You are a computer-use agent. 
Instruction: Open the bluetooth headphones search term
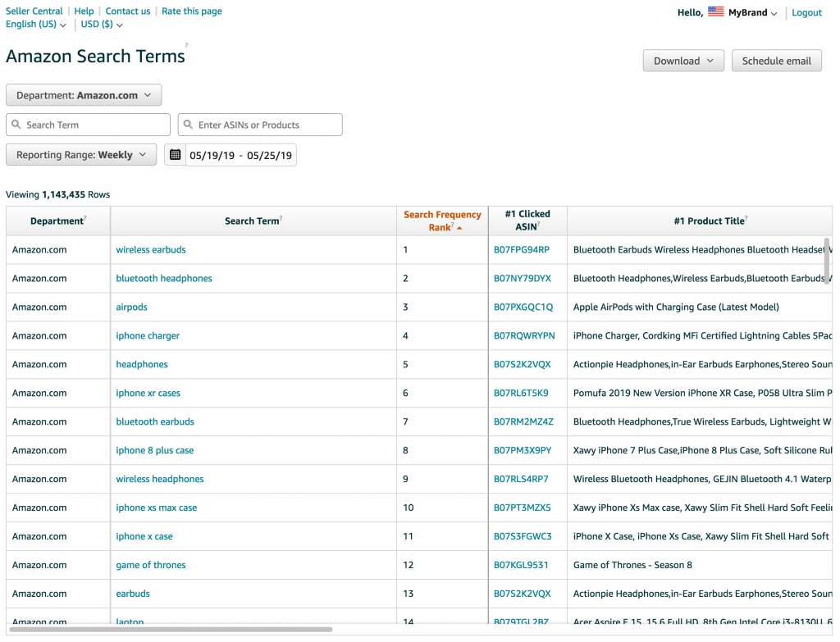(x=164, y=278)
